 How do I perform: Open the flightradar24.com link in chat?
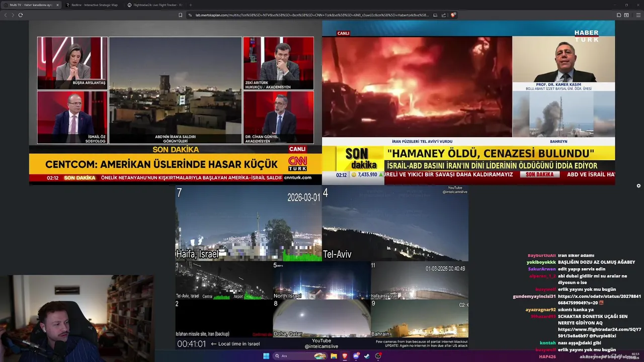coord(599,332)
